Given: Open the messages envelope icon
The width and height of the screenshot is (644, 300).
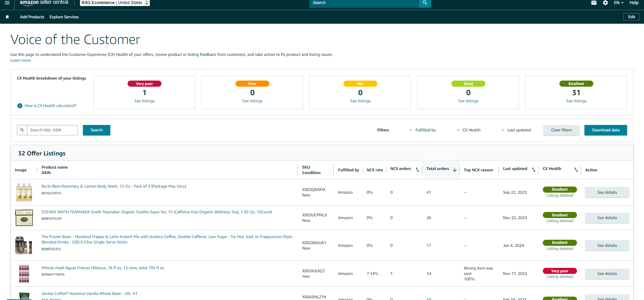Looking at the screenshot, I should point(594,3).
